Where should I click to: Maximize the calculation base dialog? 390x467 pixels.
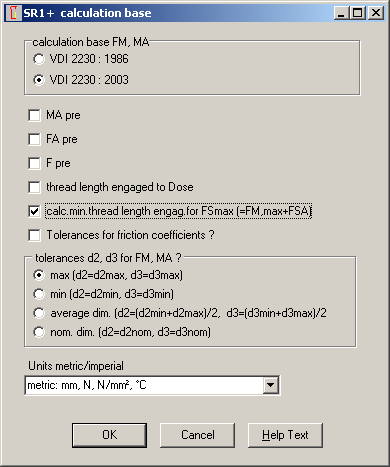click(358, 13)
